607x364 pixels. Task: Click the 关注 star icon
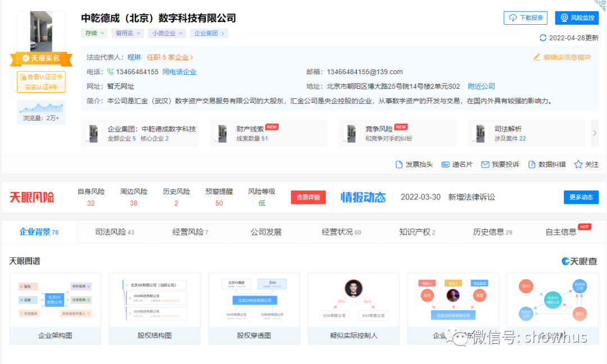pos(578,165)
